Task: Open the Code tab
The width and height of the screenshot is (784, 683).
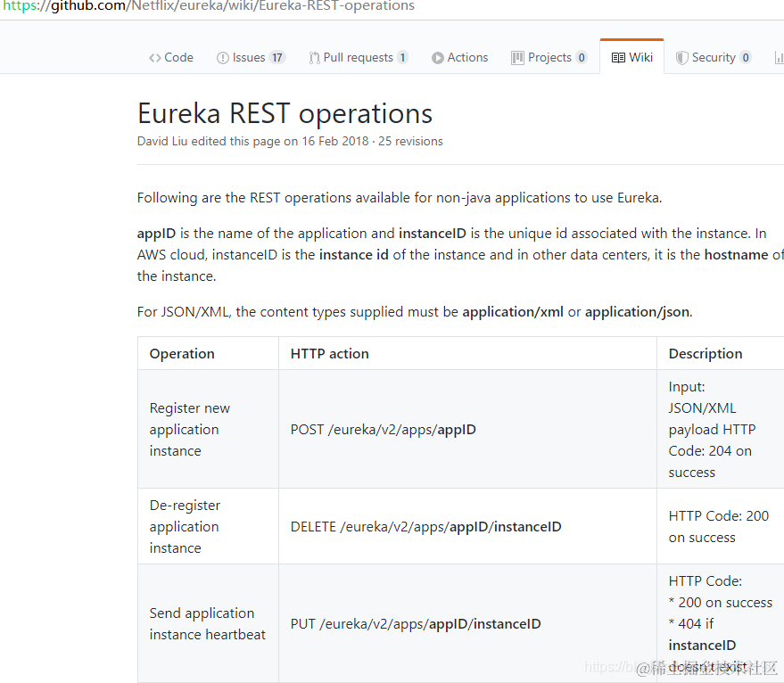Action: tap(171, 57)
